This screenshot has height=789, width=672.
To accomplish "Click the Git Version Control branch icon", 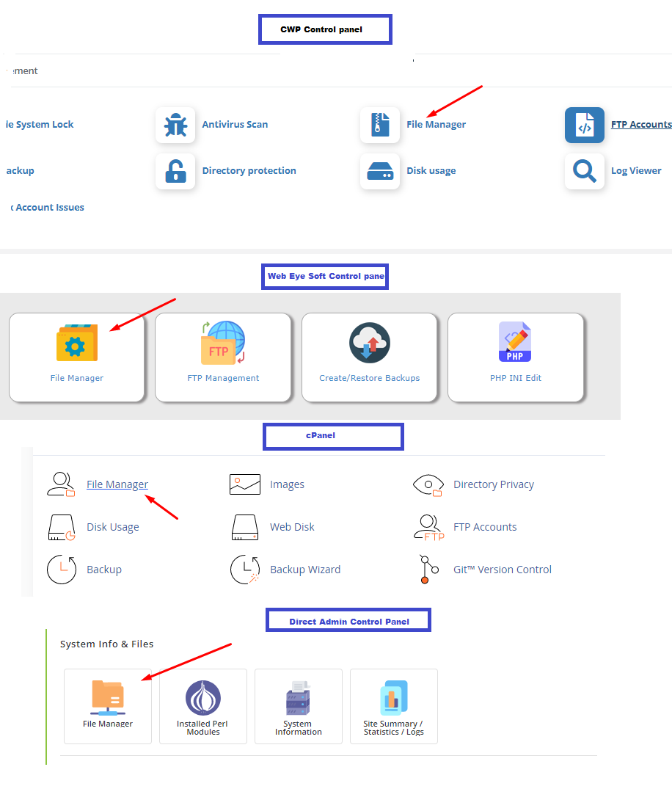I will (x=428, y=569).
